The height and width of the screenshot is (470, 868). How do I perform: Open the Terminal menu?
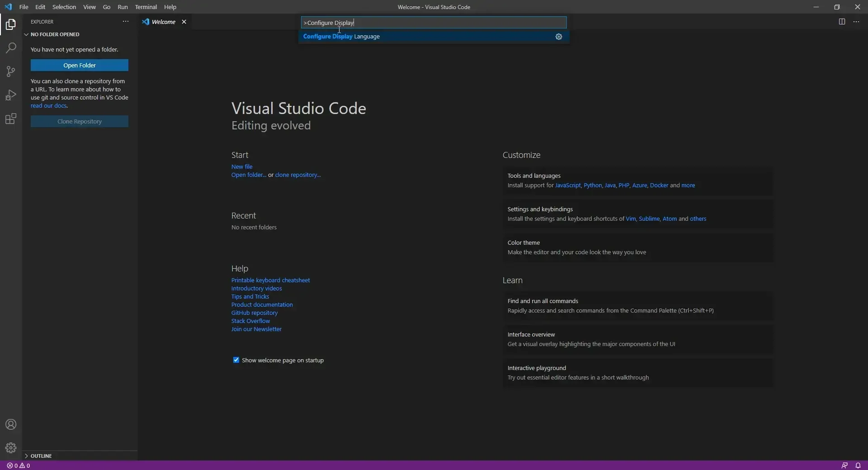tap(146, 7)
